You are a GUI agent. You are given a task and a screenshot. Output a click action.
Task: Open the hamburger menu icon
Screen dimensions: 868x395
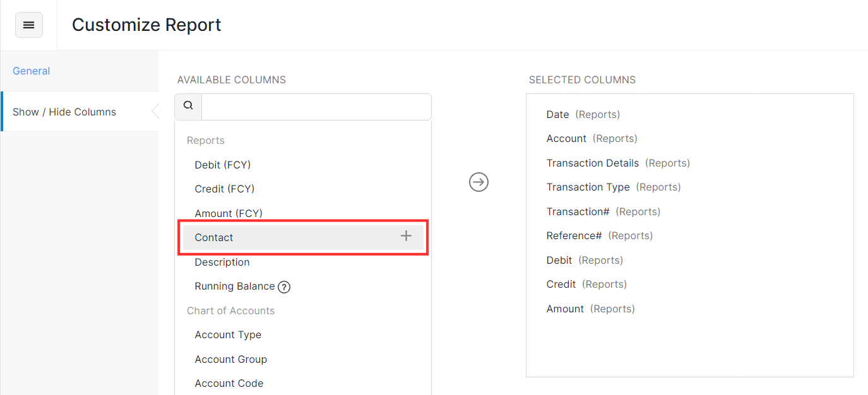coord(28,25)
